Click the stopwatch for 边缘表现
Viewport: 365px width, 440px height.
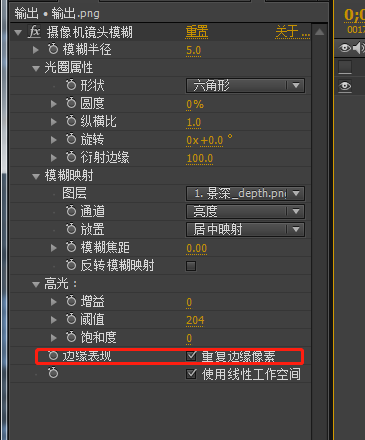[53, 356]
